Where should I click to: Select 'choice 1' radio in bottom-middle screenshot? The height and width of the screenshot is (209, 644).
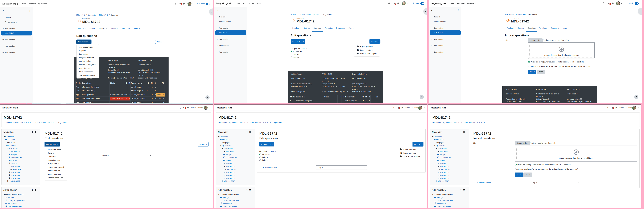click(x=260, y=157)
